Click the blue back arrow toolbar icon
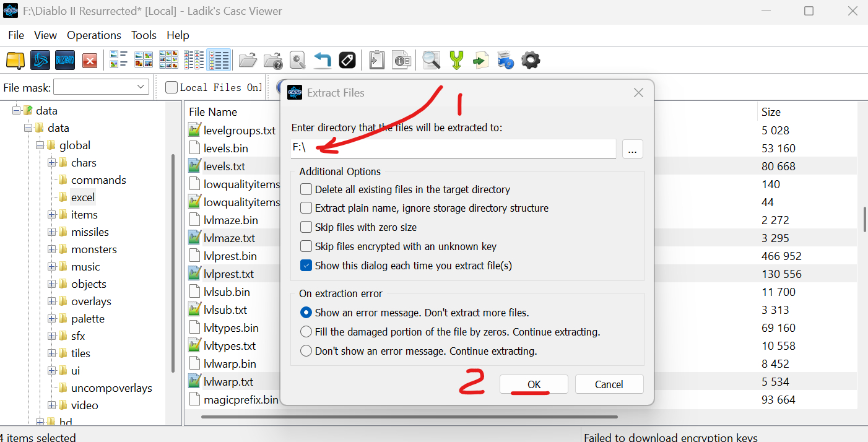The width and height of the screenshot is (868, 442). click(323, 60)
